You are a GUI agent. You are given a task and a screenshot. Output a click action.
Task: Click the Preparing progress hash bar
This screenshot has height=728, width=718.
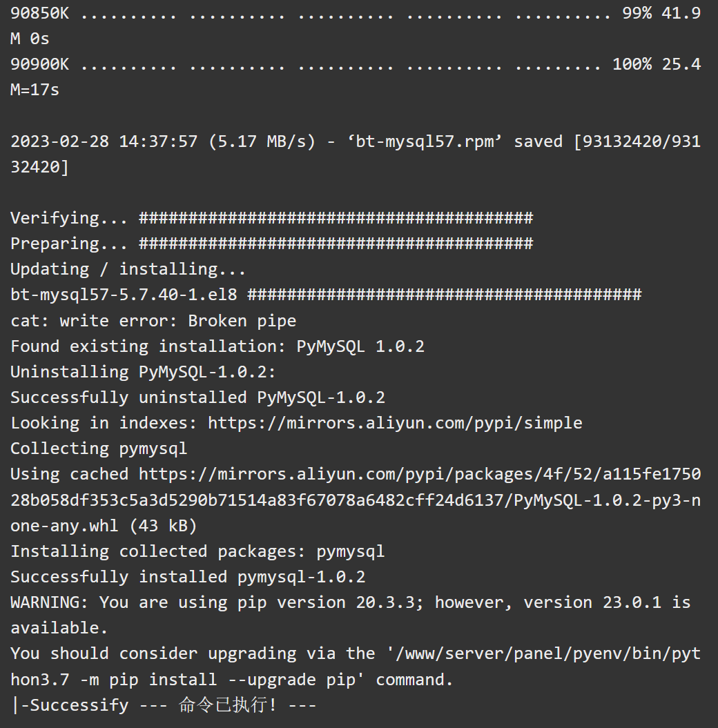pyautogui.click(x=336, y=244)
